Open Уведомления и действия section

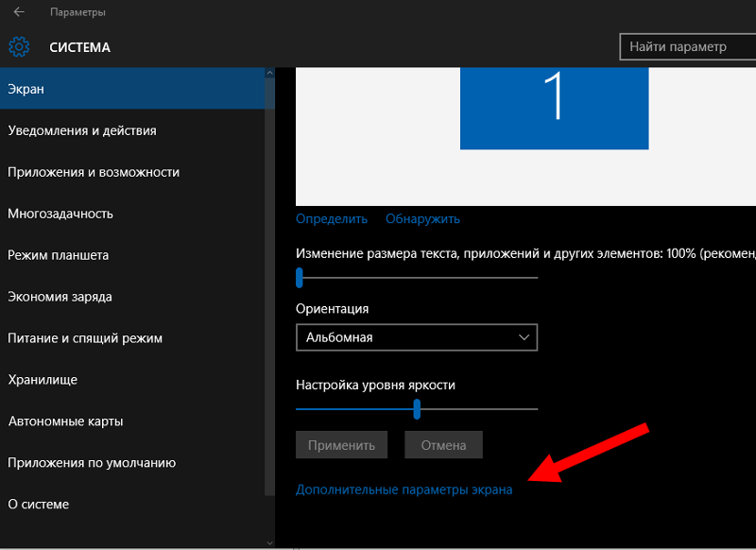coord(132,130)
